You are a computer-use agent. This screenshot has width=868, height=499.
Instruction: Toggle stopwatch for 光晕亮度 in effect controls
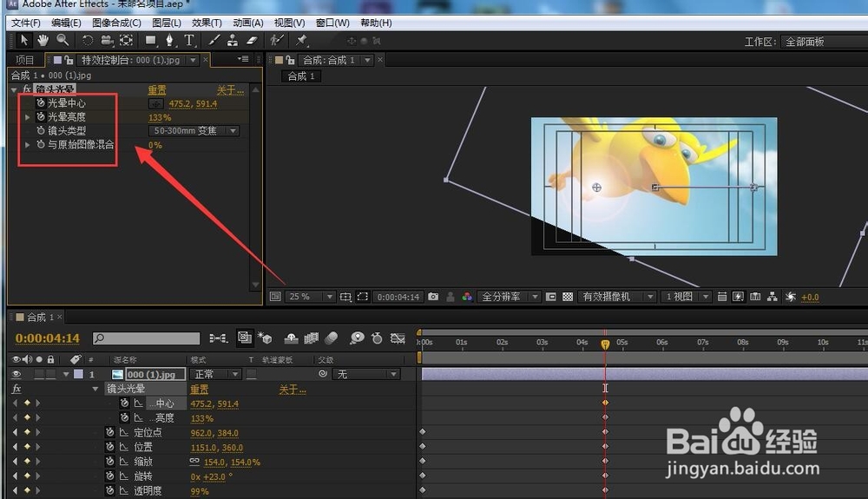point(41,117)
